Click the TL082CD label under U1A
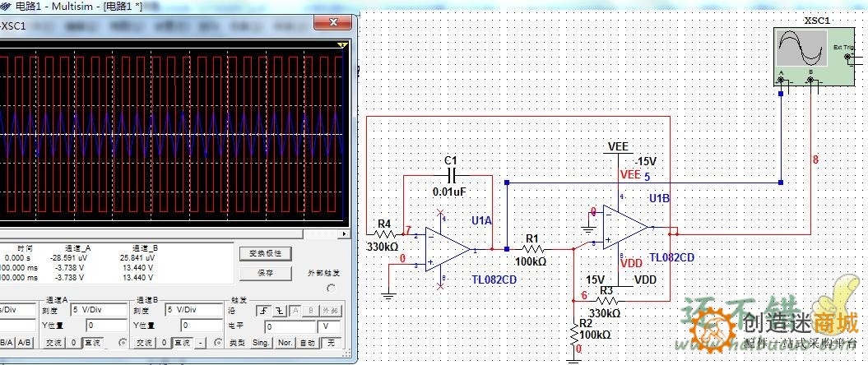The width and height of the screenshot is (868, 365). click(494, 280)
